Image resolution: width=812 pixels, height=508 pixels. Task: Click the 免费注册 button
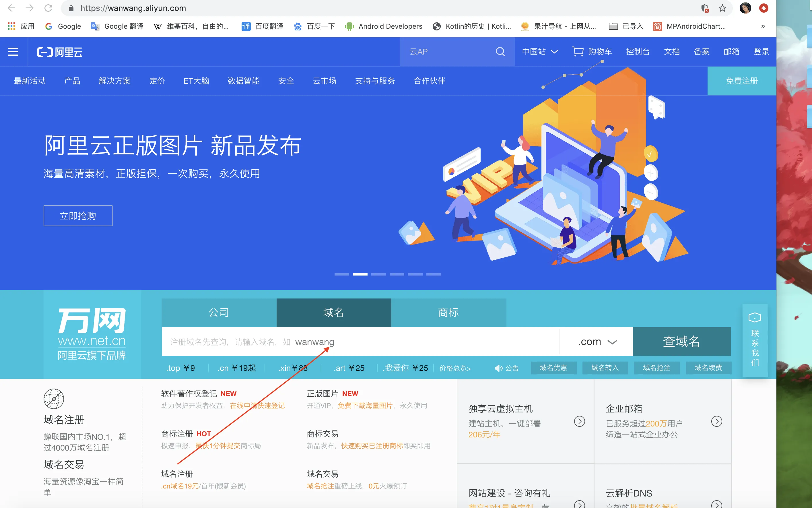(x=742, y=81)
